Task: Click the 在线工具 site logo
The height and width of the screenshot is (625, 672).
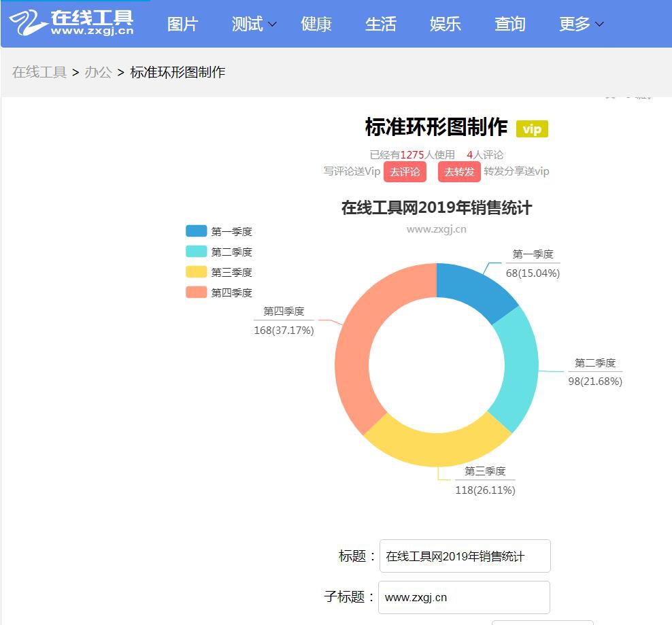Action: [x=71, y=23]
